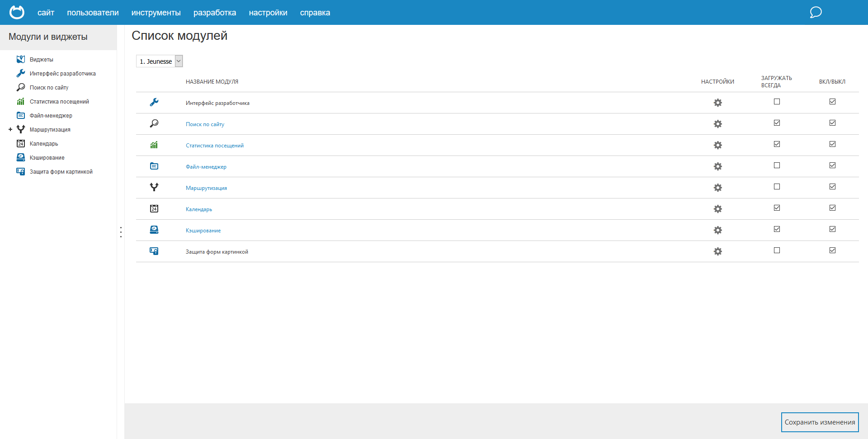Image resolution: width=868 pixels, height=439 pixels.
Task: Open the инструменты menu
Action: 156,13
